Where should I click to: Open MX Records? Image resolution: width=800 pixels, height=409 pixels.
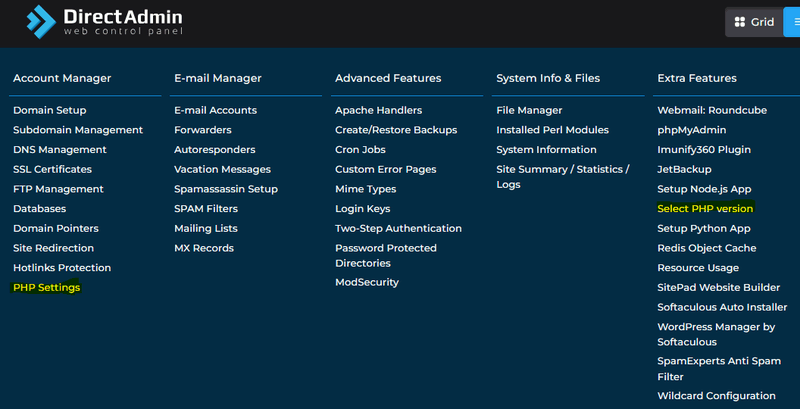(x=203, y=248)
